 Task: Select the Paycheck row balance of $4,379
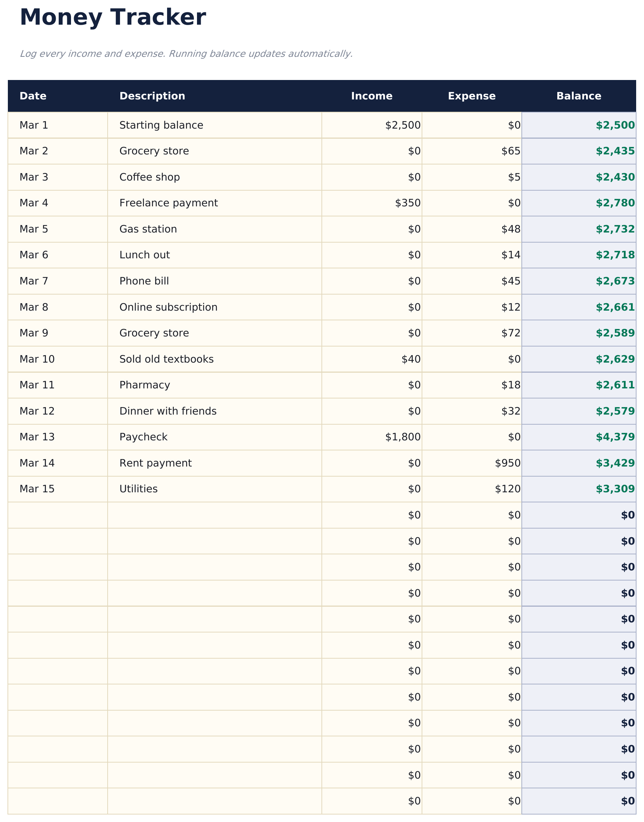pyautogui.click(x=611, y=437)
